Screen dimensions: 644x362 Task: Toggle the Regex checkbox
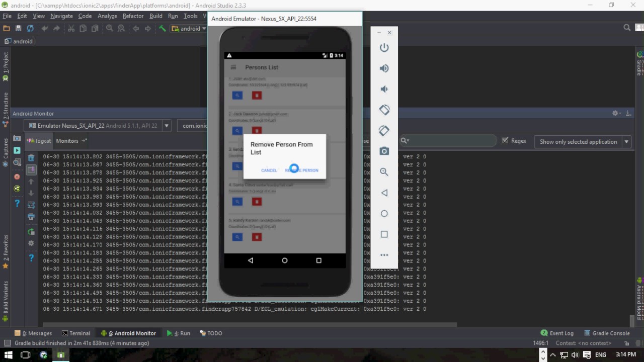click(505, 141)
